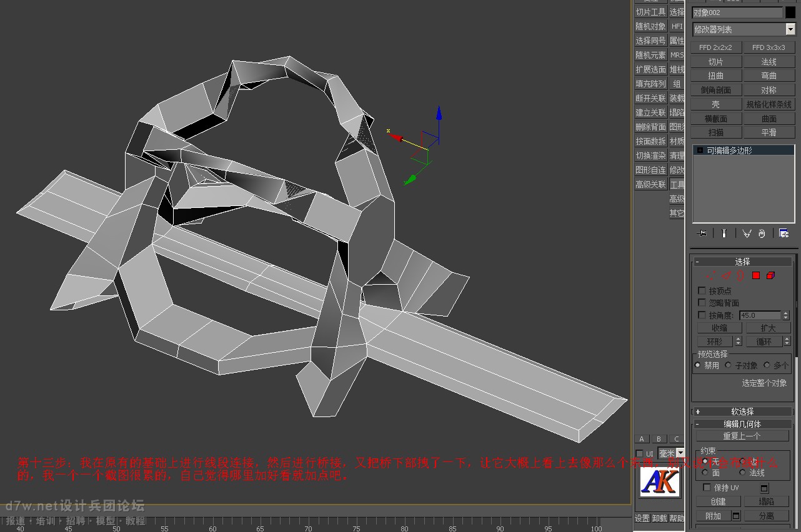Collapse the 编辑几何体 rollout
801x532 pixels.
tap(742, 424)
